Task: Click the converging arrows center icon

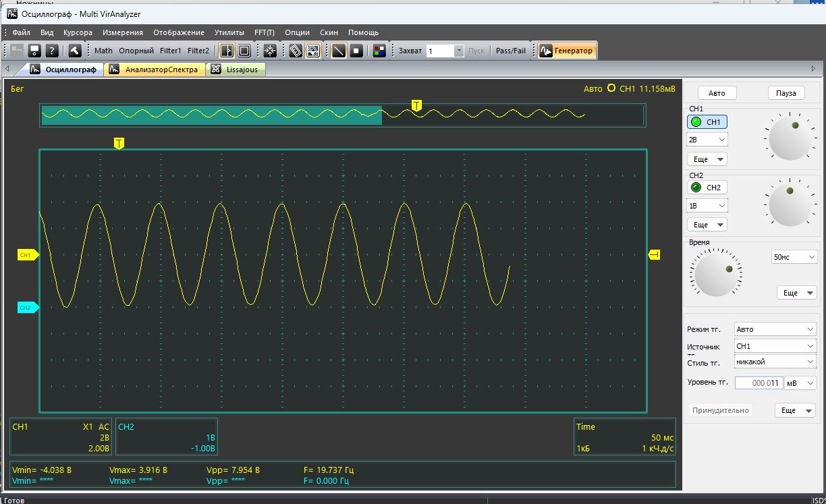Action: (x=270, y=51)
